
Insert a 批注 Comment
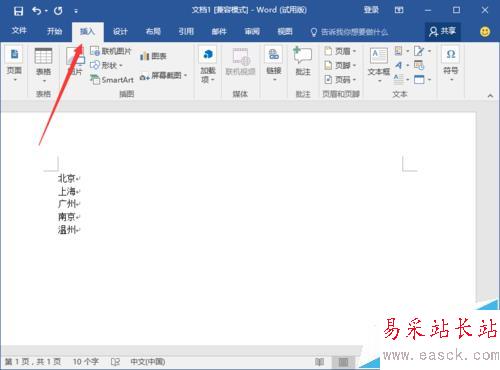coord(303,61)
